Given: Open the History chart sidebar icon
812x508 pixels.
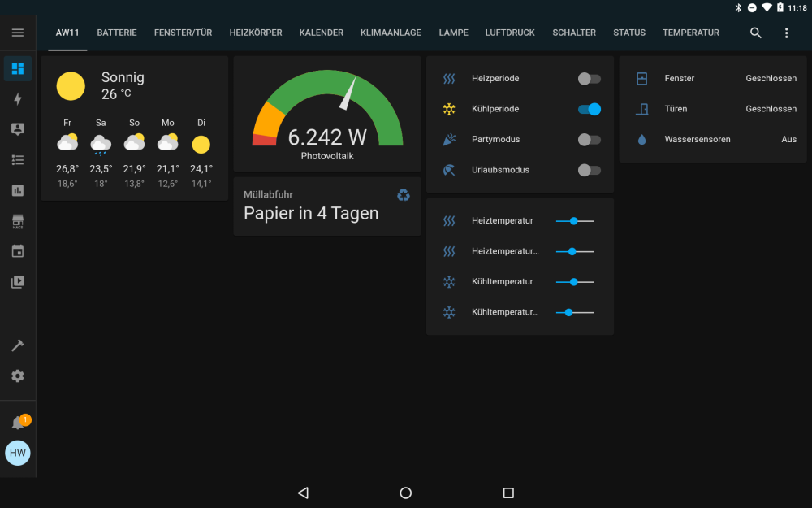Looking at the screenshot, I should pos(18,190).
